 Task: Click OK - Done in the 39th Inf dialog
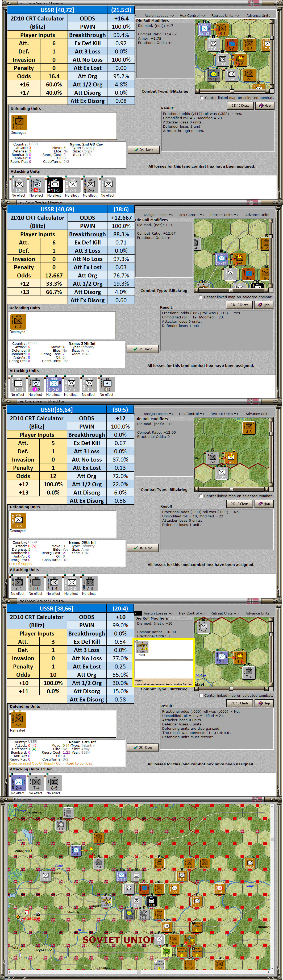(142, 349)
